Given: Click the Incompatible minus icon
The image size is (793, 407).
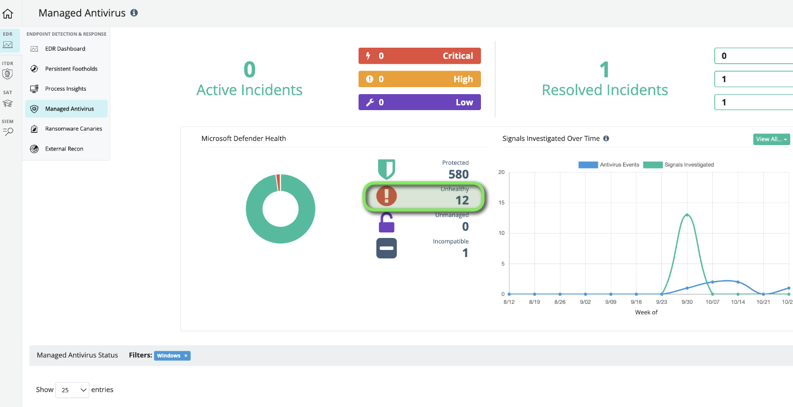Looking at the screenshot, I should coord(386,248).
